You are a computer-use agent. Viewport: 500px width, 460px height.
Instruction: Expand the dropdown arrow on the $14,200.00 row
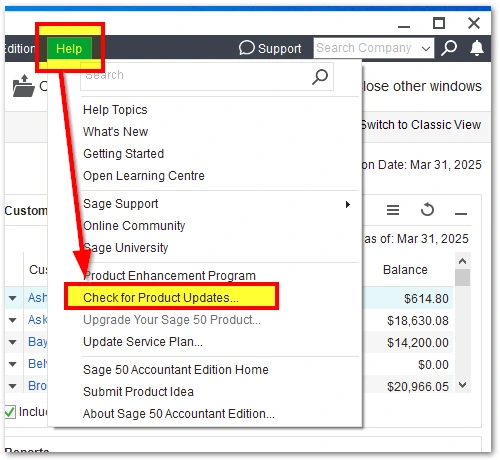click(13, 342)
